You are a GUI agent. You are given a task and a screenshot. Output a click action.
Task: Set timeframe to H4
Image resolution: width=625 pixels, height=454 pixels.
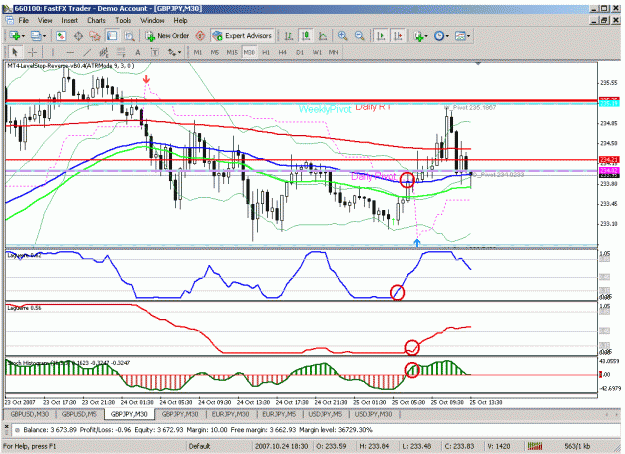point(283,52)
